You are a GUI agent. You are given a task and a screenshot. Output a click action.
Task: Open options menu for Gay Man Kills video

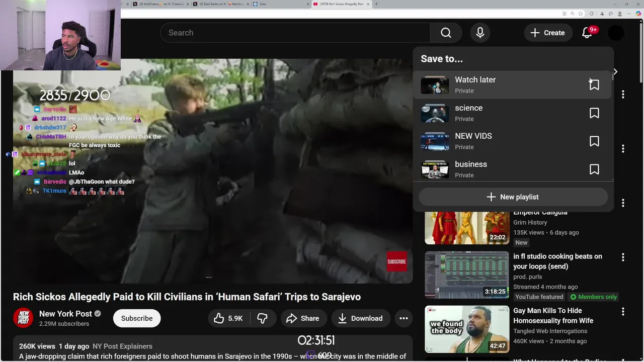623,312
